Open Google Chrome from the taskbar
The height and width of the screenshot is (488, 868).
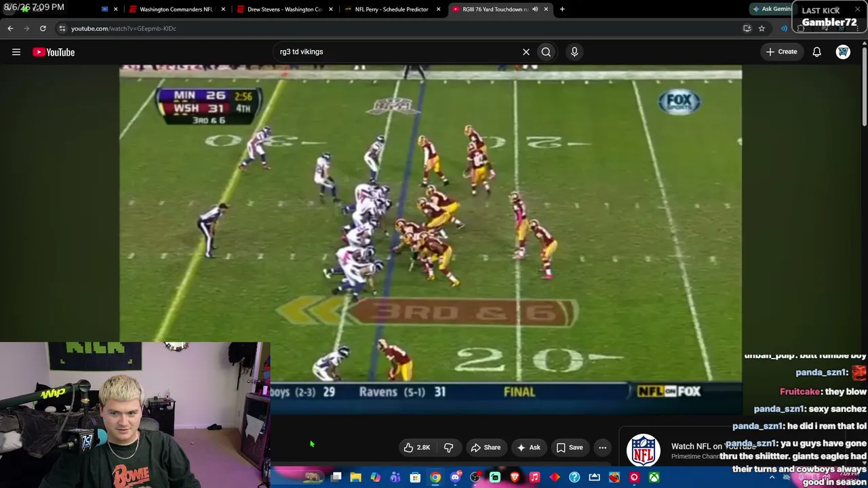tap(435, 478)
